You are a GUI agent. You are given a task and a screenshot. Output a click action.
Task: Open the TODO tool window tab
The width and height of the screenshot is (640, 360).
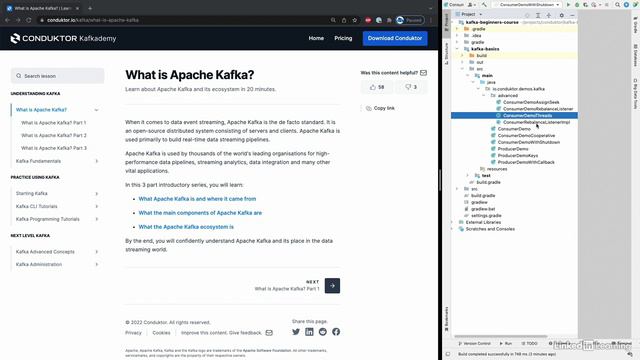529,344
